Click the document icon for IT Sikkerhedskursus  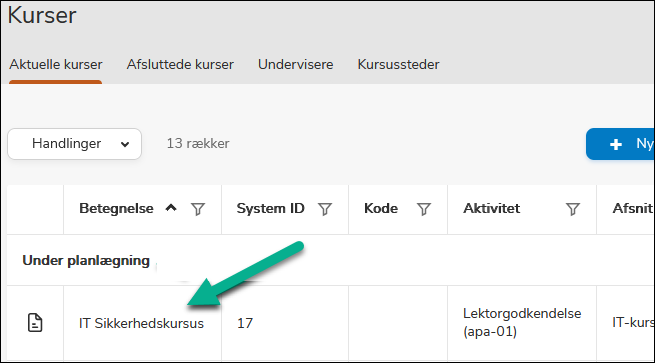pyautogui.click(x=35, y=322)
